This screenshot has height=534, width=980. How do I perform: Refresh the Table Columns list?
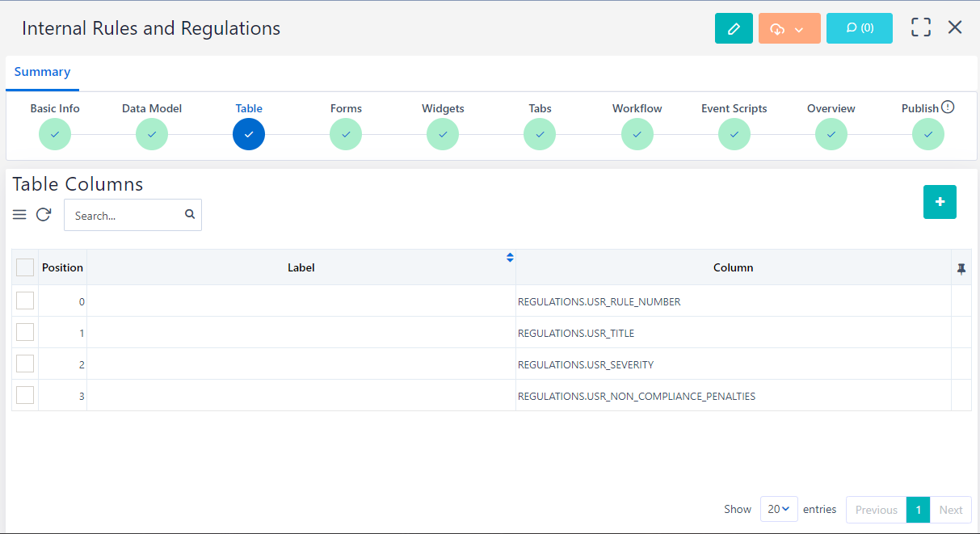tap(44, 215)
